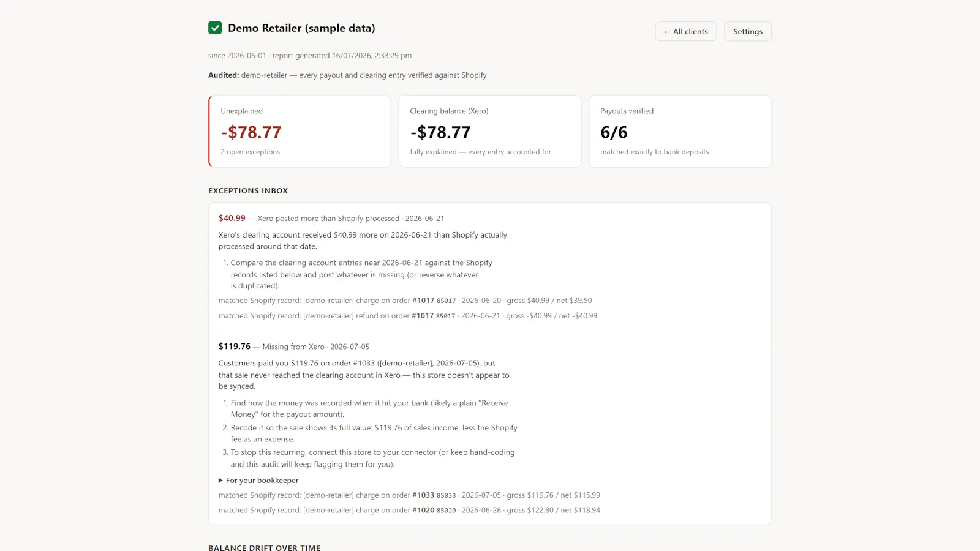
Task: Click 'Missing from Xero · 2026-07-05' heading
Action: pyautogui.click(x=316, y=347)
